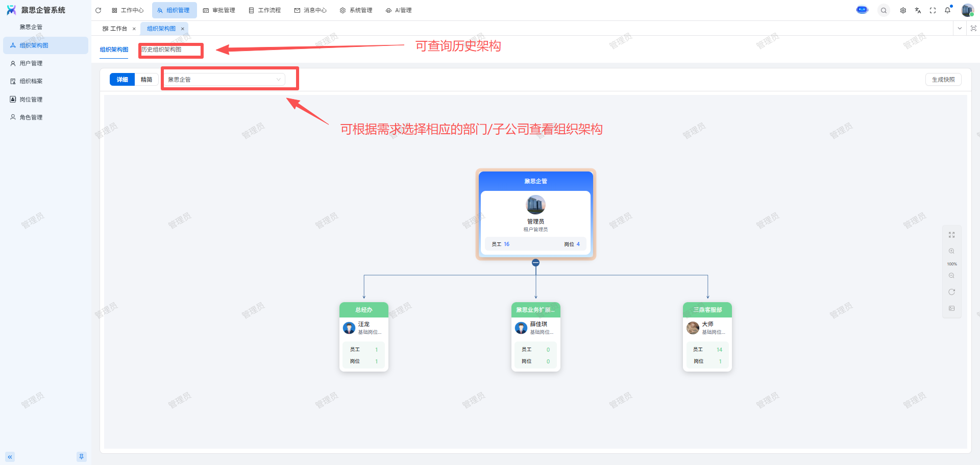Open the 审批管理 top menu
Viewport: 980px width, 465px height.
point(219,10)
